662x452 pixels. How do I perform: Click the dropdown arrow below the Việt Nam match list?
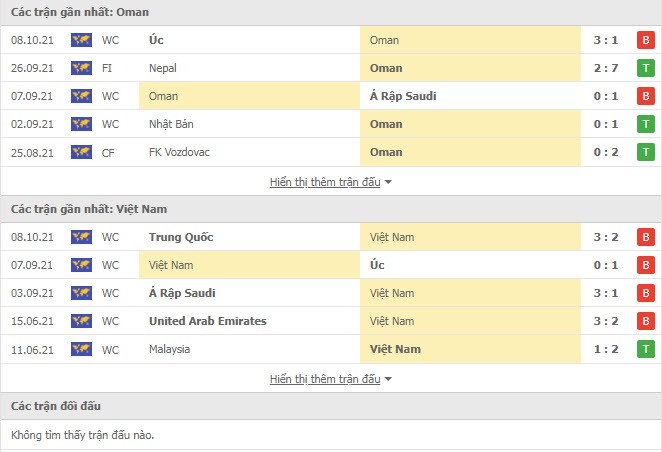[x=388, y=379]
